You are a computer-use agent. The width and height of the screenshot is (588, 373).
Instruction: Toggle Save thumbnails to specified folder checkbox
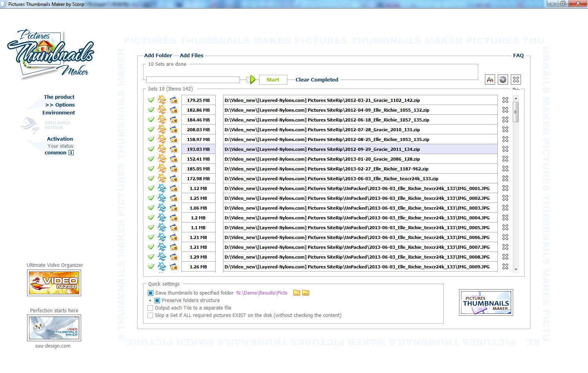[151, 293]
